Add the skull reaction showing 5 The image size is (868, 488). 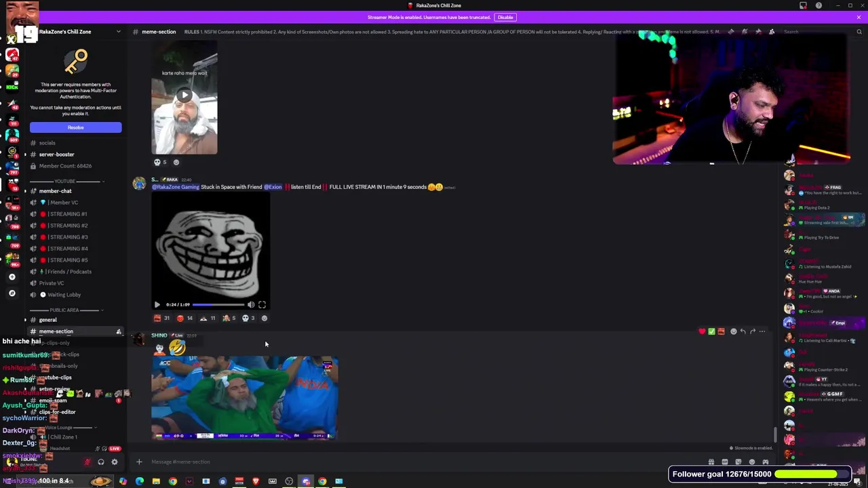(160, 162)
